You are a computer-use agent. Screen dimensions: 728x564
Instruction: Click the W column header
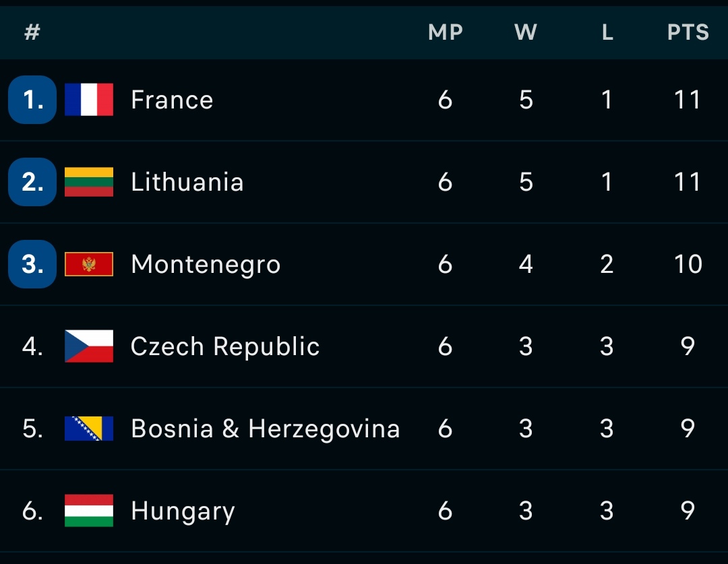[526, 32]
